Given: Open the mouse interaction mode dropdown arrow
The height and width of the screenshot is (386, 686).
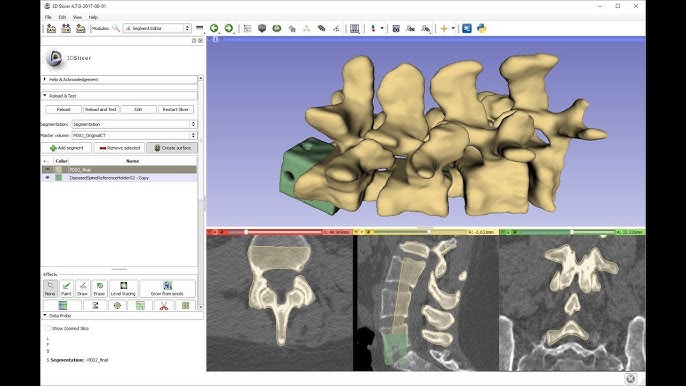Looking at the screenshot, I should (x=382, y=28).
